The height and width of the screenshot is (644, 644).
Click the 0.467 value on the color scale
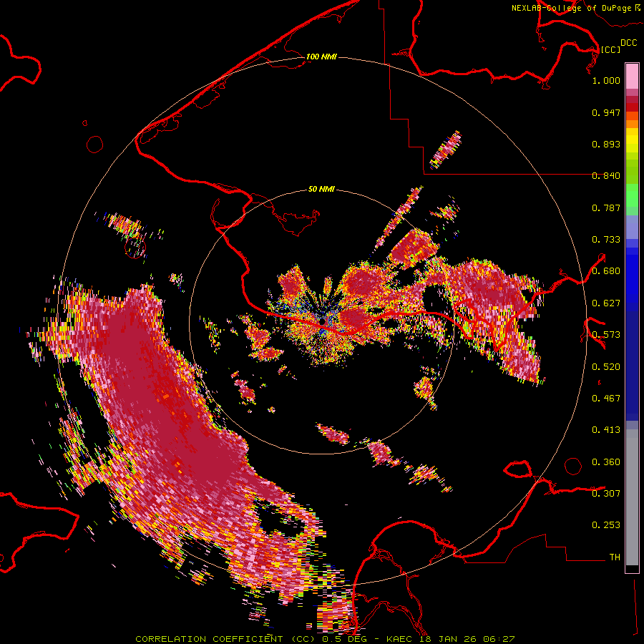click(606, 399)
